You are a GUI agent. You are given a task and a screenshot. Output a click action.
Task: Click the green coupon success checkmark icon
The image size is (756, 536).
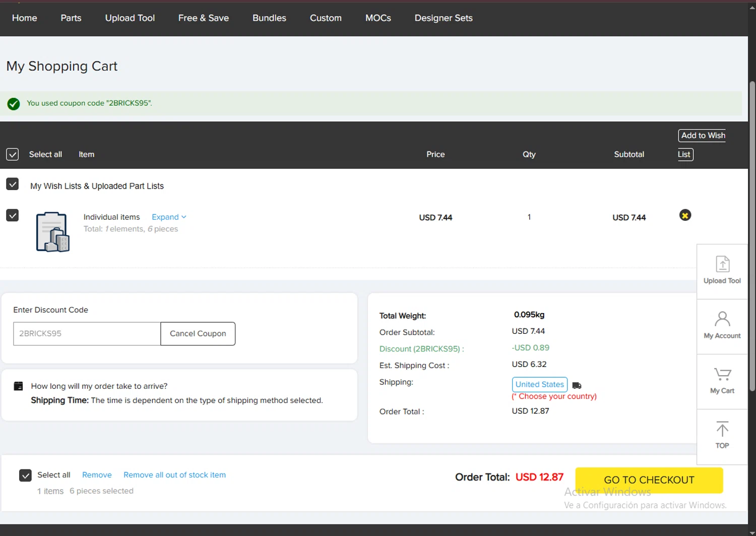(14, 104)
